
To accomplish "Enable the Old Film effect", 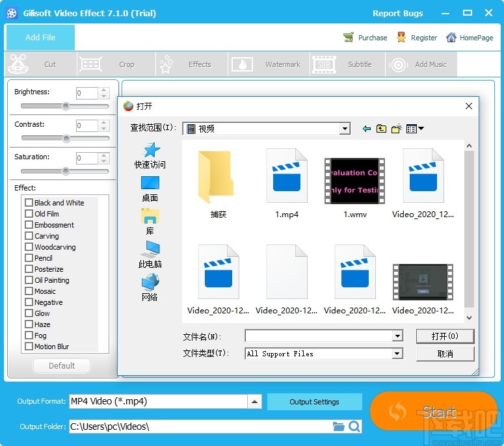I will tap(29, 214).
